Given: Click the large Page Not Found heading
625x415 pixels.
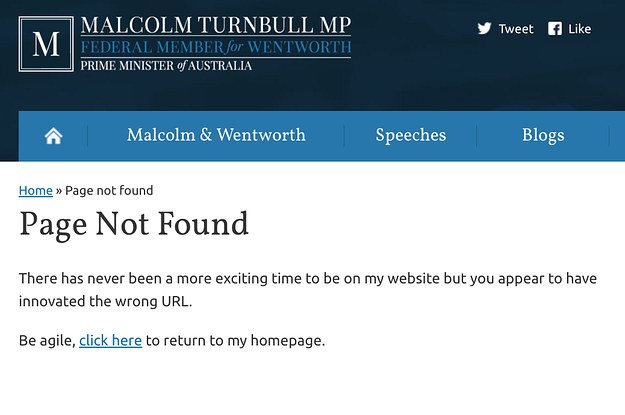Looking at the screenshot, I should point(134,224).
